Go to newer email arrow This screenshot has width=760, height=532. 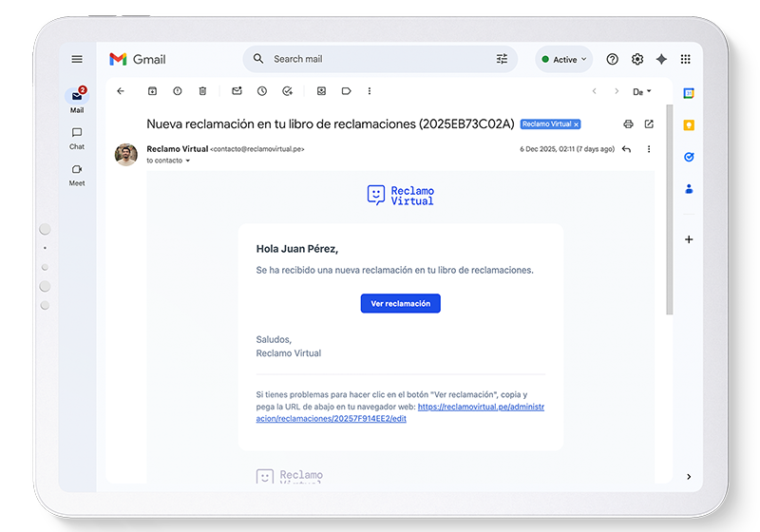pos(595,91)
